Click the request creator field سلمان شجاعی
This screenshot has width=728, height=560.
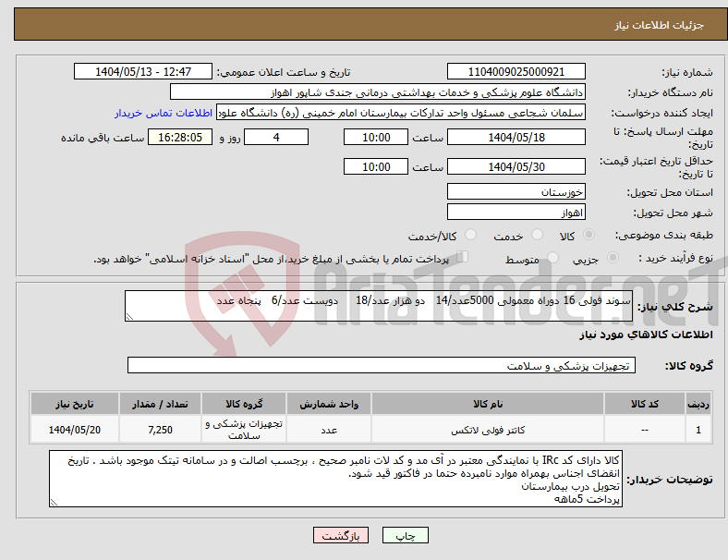[401, 113]
